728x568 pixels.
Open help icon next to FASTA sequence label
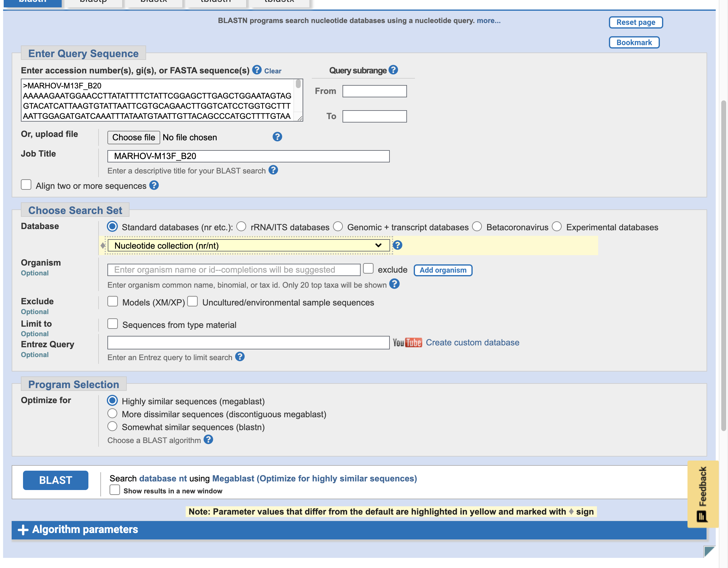pos(257,70)
